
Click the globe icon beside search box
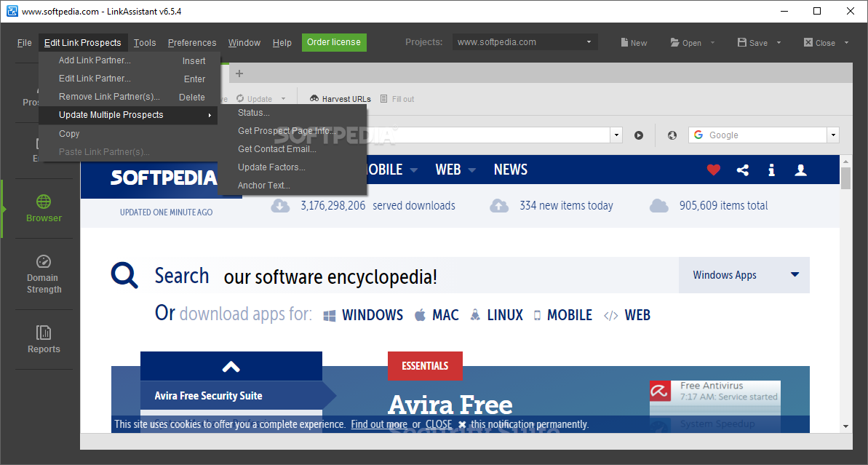click(672, 135)
